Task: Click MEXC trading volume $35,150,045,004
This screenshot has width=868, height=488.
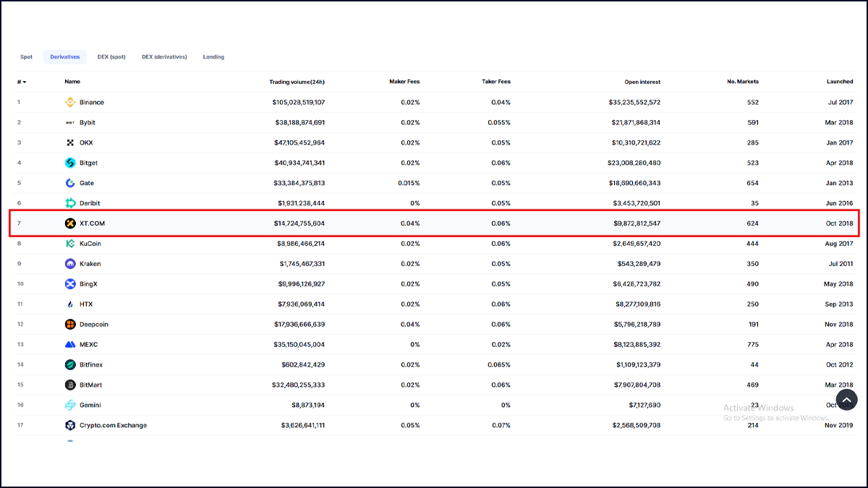Action: tap(300, 345)
